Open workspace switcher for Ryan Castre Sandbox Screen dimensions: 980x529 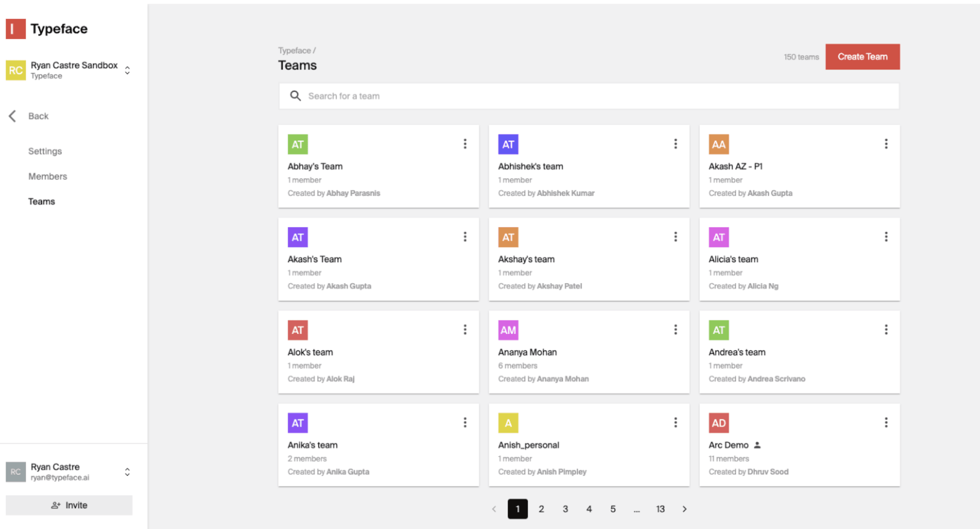click(x=127, y=70)
